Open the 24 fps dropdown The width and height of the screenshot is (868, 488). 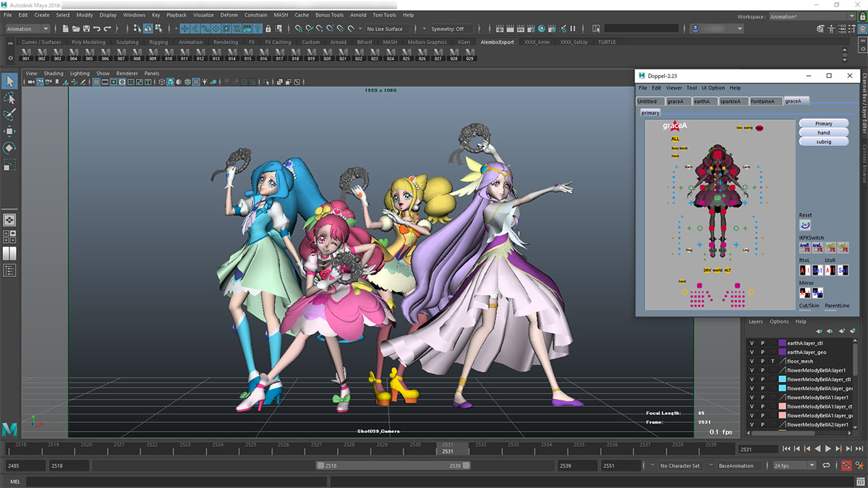(795, 466)
